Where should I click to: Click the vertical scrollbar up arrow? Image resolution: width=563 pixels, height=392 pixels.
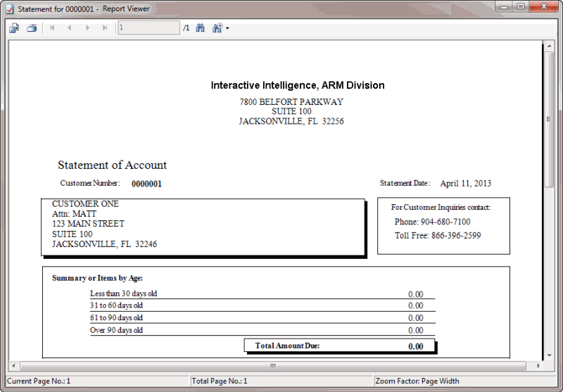coord(549,46)
